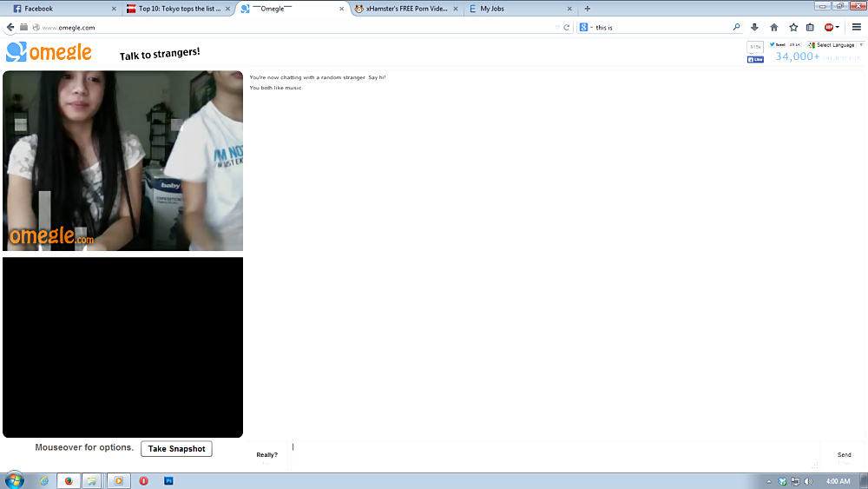Click the Send button
Image resolution: width=868 pixels, height=489 pixels.
[x=844, y=456]
